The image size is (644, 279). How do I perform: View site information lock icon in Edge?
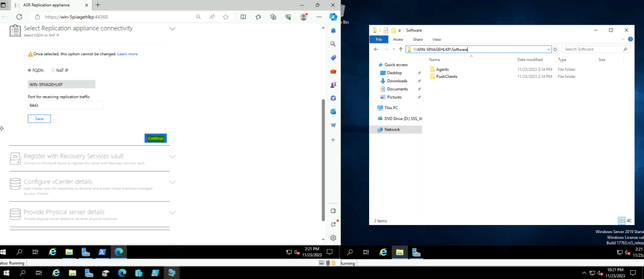click(37, 17)
